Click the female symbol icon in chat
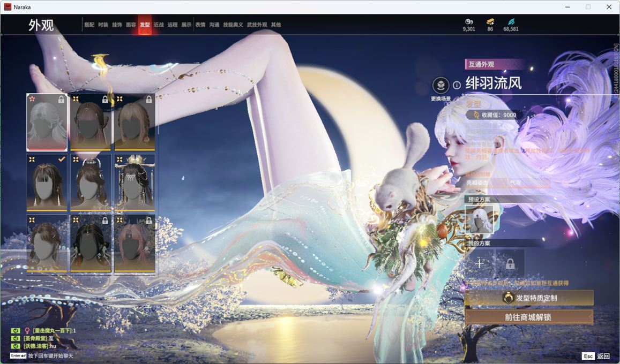620x364 pixels. tap(27, 331)
